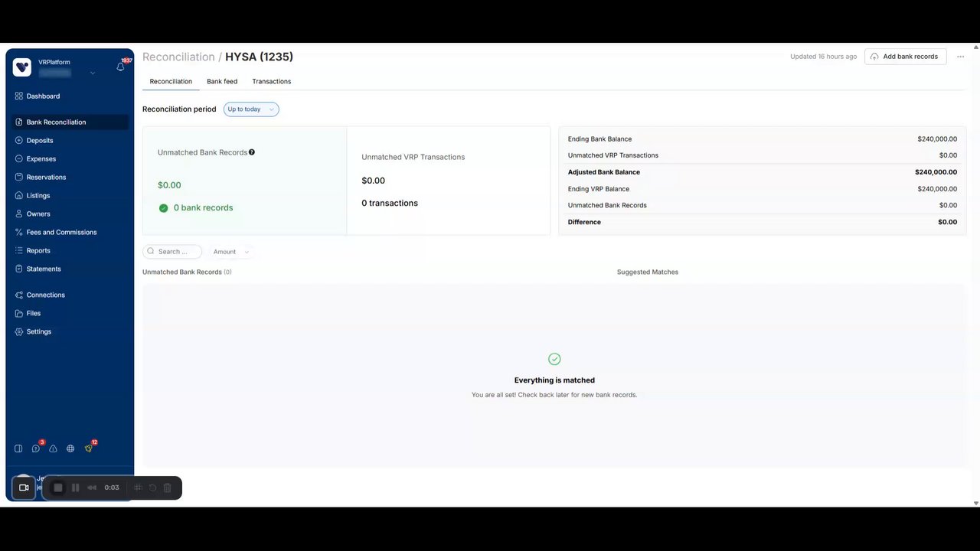This screenshot has width=980, height=551.
Task: Restart recording with the circular arrow icon
Action: (x=152, y=487)
